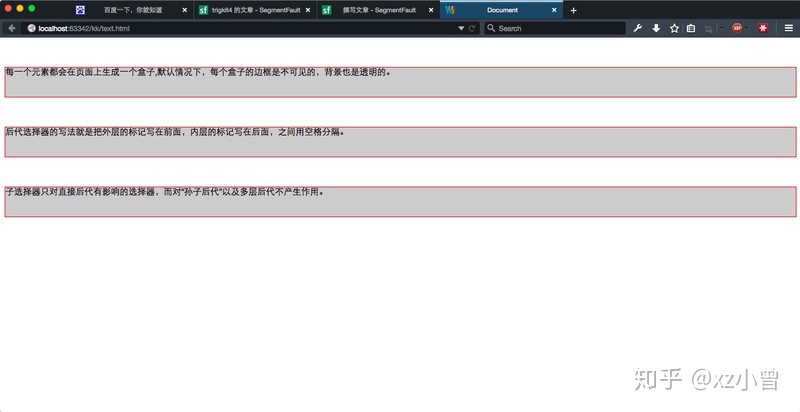
Task: Open dropdown arrow beside Adblock Plus
Action: (x=746, y=29)
